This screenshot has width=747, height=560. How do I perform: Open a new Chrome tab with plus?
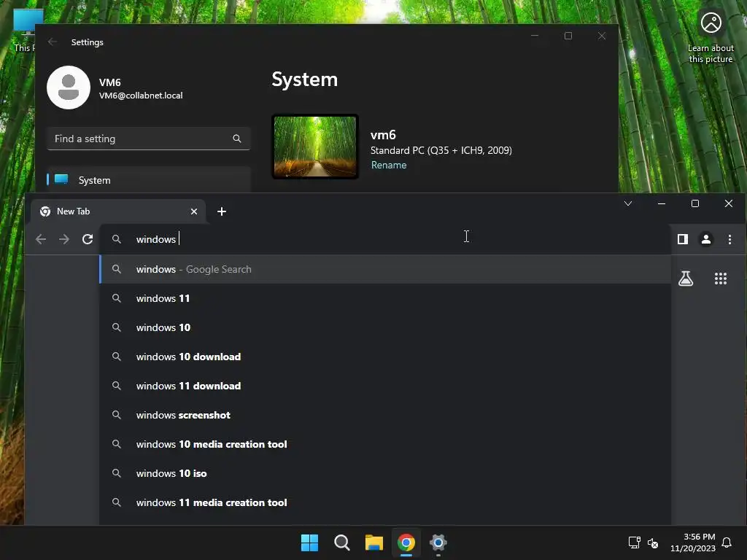(x=222, y=211)
